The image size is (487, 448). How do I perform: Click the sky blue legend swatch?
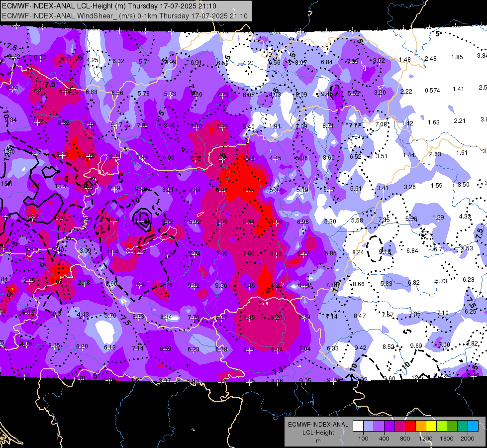(473, 426)
